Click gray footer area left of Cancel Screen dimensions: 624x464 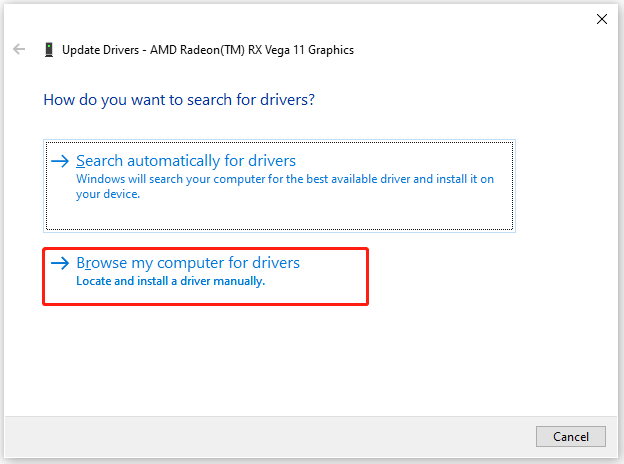tap(300, 436)
